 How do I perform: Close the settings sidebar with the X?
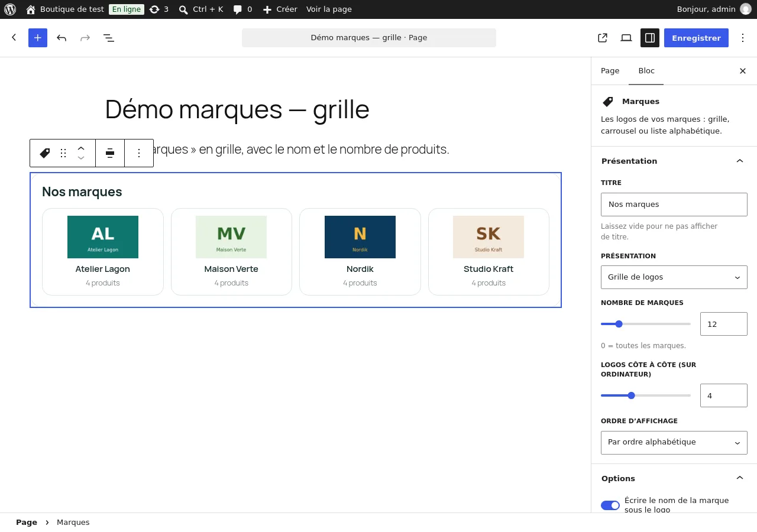point(743,71)
